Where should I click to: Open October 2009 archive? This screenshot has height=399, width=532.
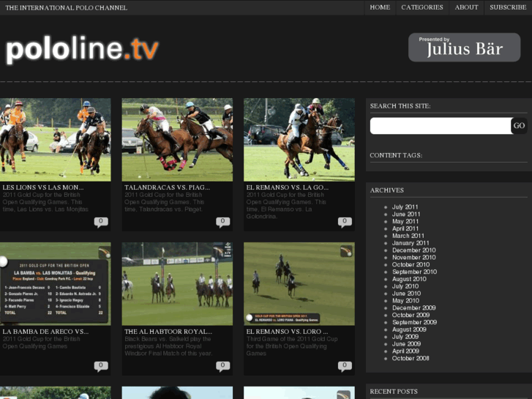tap(411, 315)
